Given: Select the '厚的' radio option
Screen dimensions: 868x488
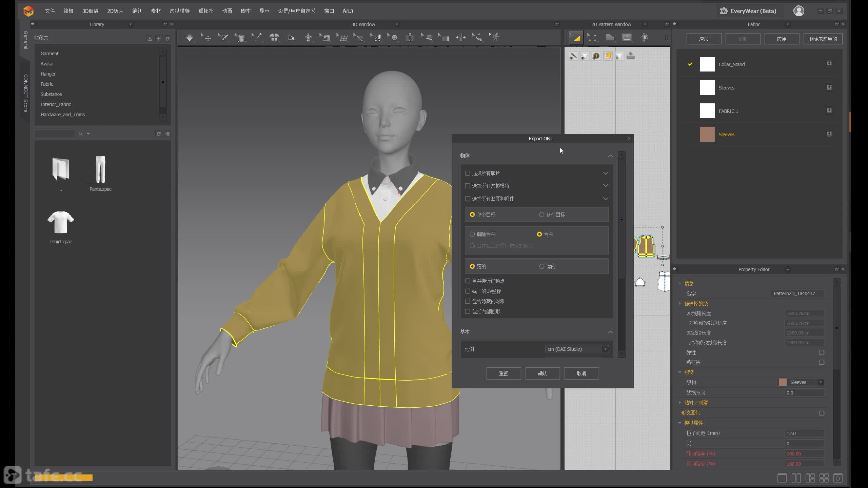Looking at the screenshot, I should 541,266.
